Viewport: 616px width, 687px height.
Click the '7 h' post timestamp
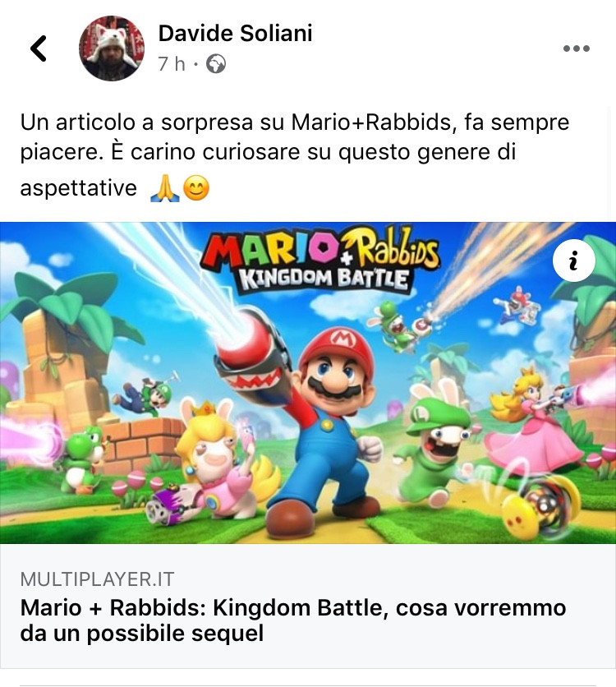click(x=172, y=64)
